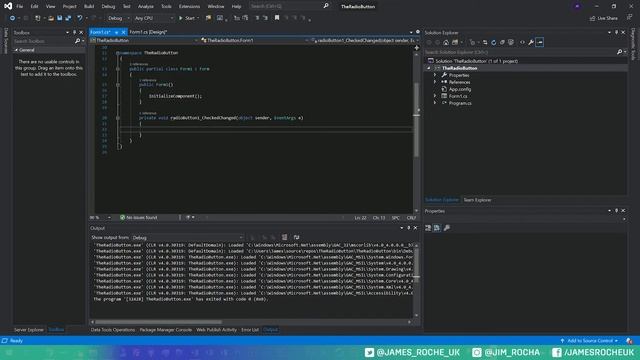Open the Build menu
This screenshot has height=360, width=640.
(x=89, y=6)
